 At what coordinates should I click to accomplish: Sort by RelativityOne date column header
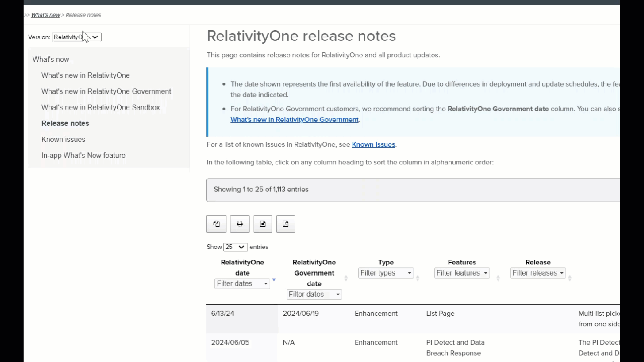click(243, 267)
